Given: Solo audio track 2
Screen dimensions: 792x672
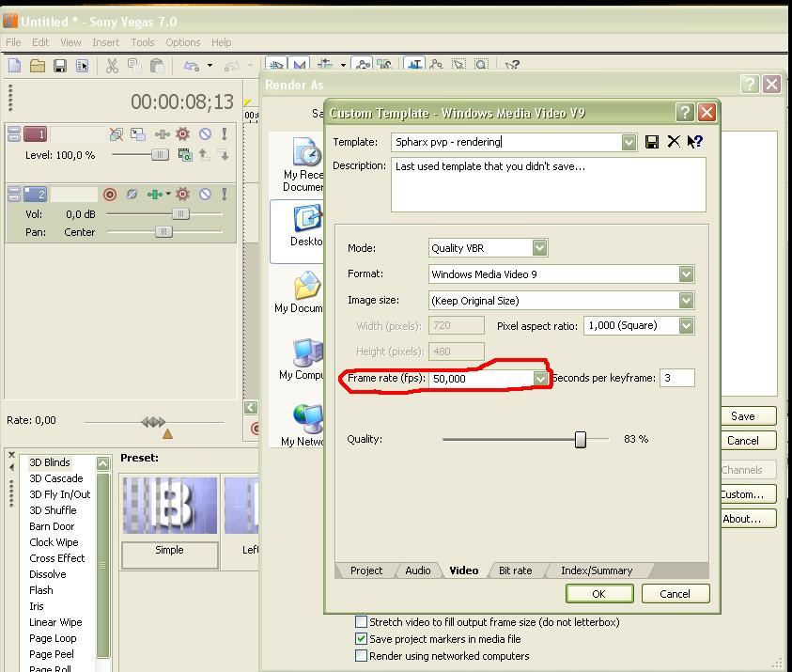Looking at the screenshot, I should click(225, 194).
